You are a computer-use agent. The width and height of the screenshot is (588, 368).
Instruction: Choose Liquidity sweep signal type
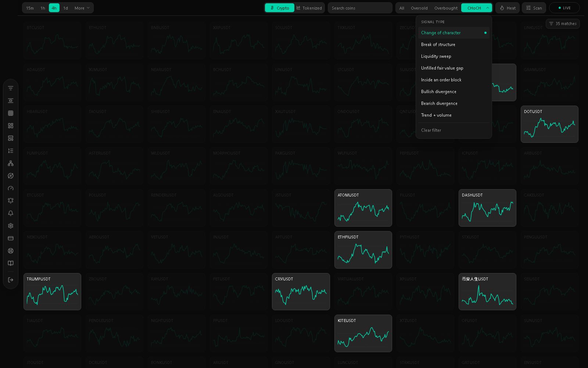pos(454,56)
